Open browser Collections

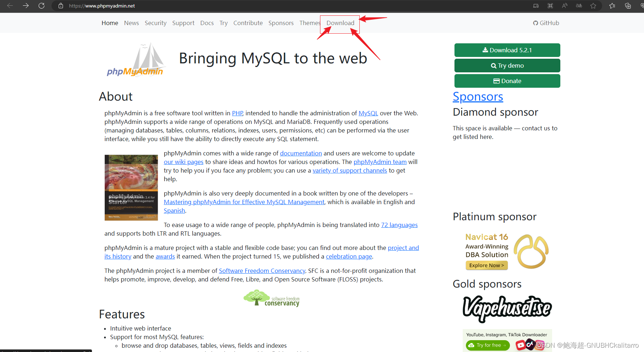pos(628,6)
